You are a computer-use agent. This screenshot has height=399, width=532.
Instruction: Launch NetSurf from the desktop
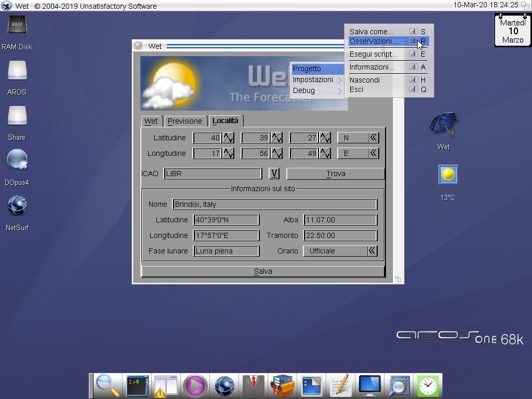[x=17, y=206]
